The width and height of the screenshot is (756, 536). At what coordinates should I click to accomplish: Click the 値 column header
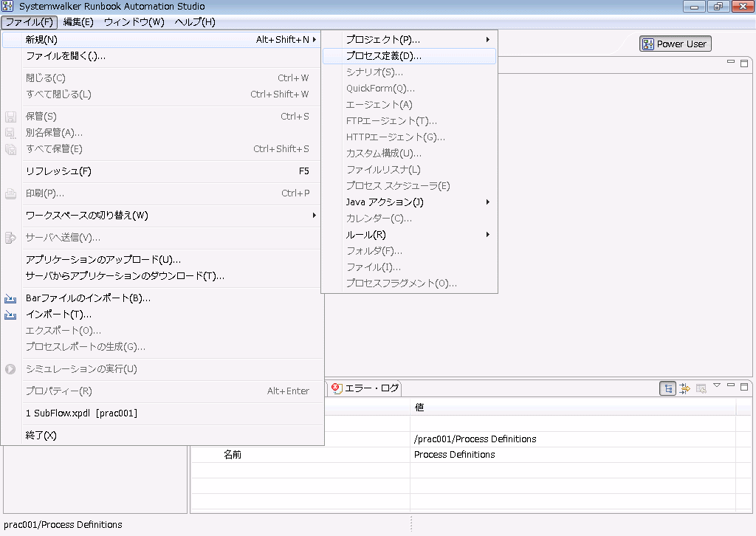(573, 408)
